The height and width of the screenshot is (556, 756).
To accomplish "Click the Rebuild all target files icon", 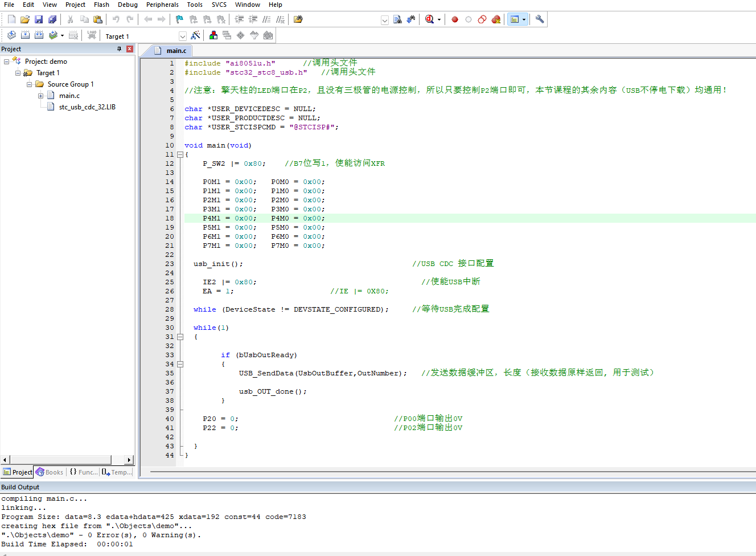I will click(39, 35).
